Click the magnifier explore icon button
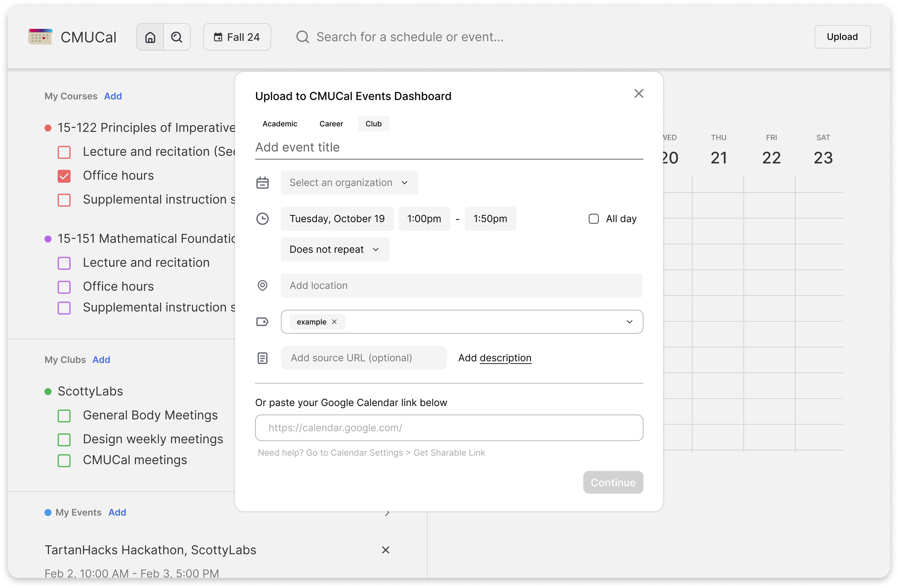The height and width of the screenshot is (588, 898). pyautogui.click(x=177, y=37)
